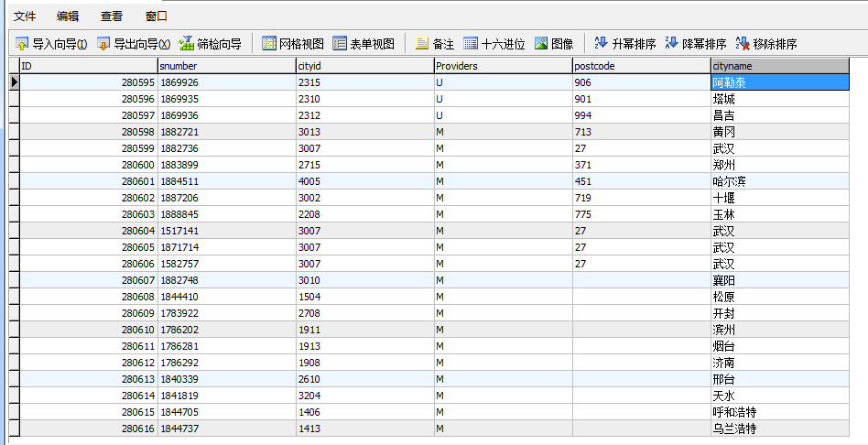868x445 pixels.
Task: Select cityname cell 昌吉
Action: point(780,115)
